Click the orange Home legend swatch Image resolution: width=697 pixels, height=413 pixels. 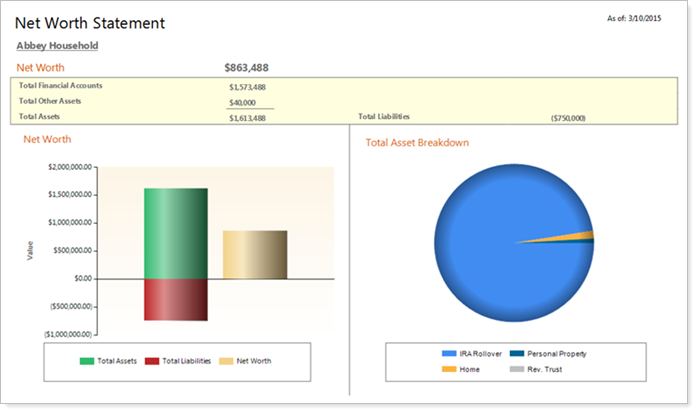point(449,367)
